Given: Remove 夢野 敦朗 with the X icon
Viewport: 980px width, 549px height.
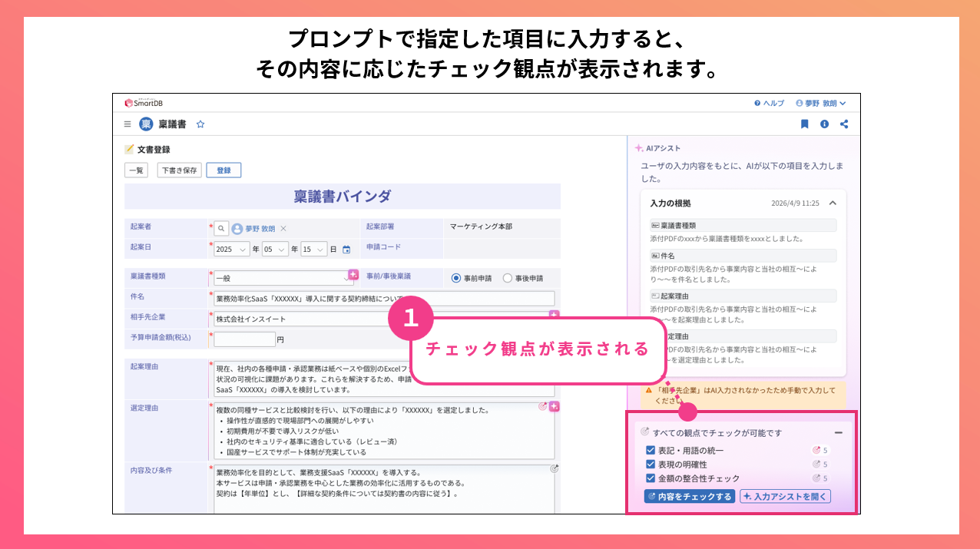Looking at the screenshot, I should pos(283,229).
